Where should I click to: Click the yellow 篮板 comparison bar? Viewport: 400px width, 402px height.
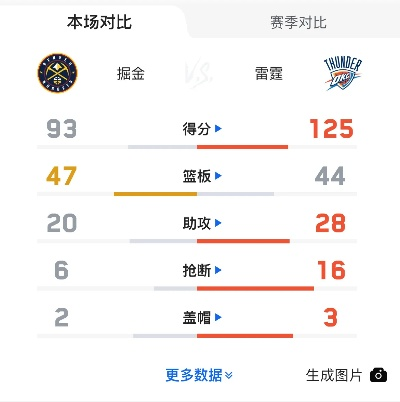155,194
